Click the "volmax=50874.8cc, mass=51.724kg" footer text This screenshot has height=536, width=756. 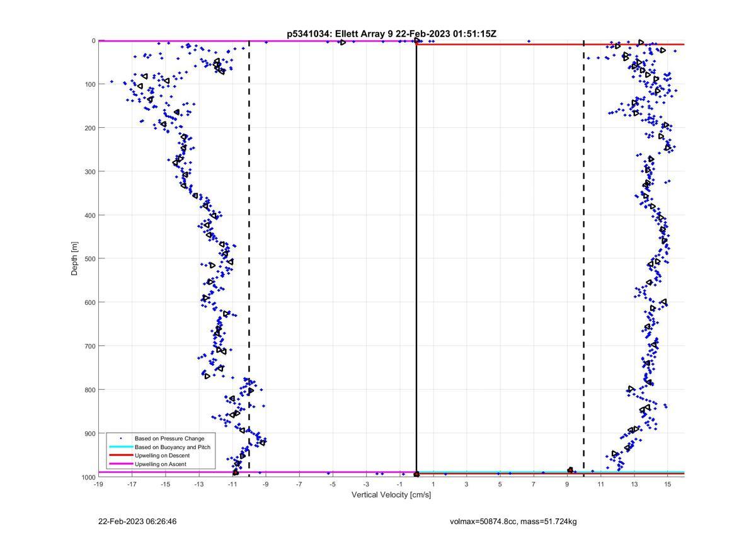[513, 522]
